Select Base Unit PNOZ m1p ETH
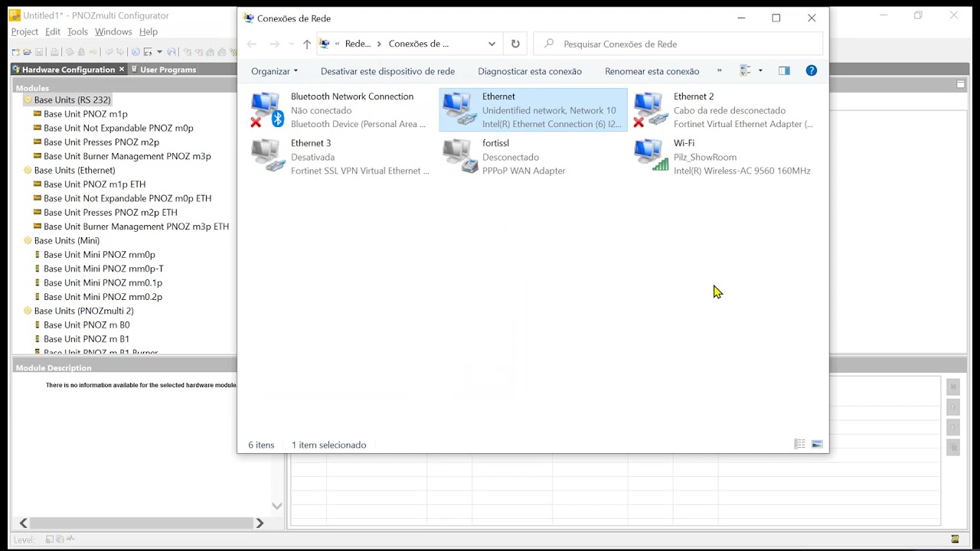Image resolution: width=980 pixels, height=551 pixels. (x=94, y=184)
